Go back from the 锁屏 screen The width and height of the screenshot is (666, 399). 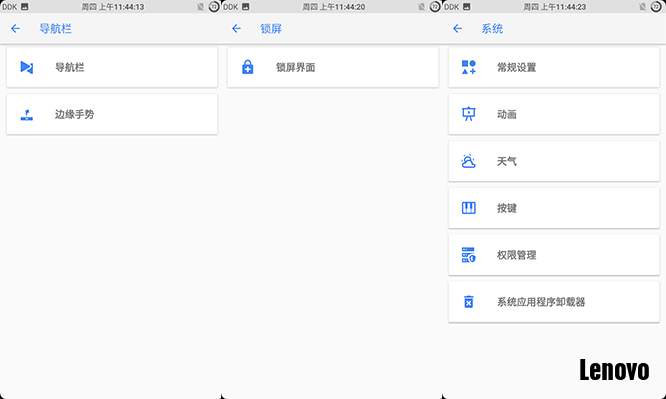[237, 28]
